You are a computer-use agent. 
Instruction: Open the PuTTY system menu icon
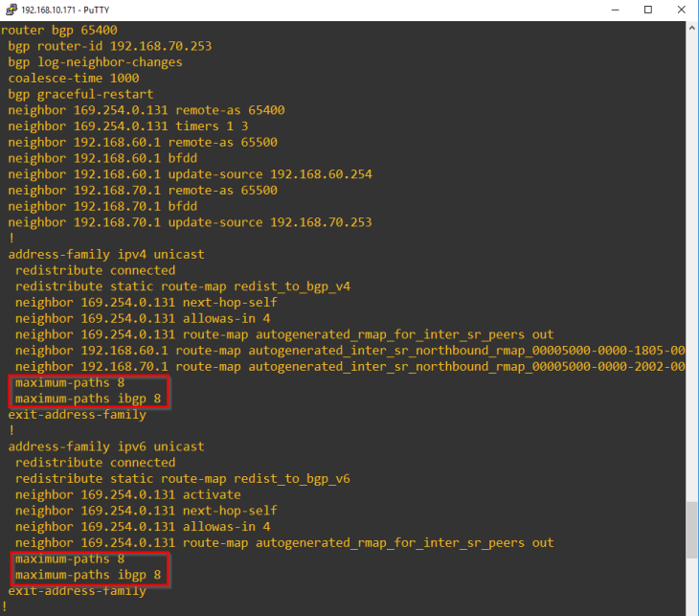(x=11, y=10)
